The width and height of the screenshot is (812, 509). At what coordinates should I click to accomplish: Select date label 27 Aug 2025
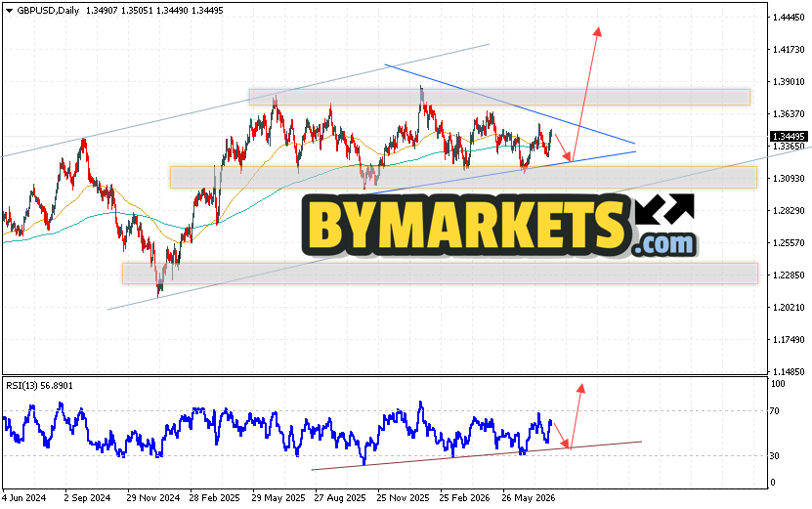click(340, 498)
